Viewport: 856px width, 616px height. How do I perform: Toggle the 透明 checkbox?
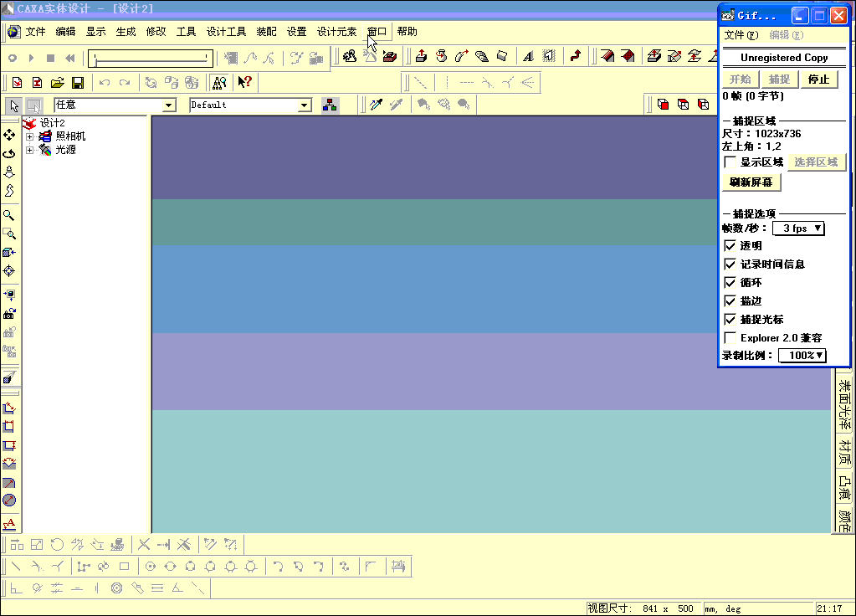point(730,246)
